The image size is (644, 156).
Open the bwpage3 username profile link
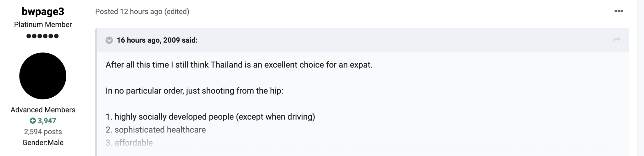click(x=43, y=12)
